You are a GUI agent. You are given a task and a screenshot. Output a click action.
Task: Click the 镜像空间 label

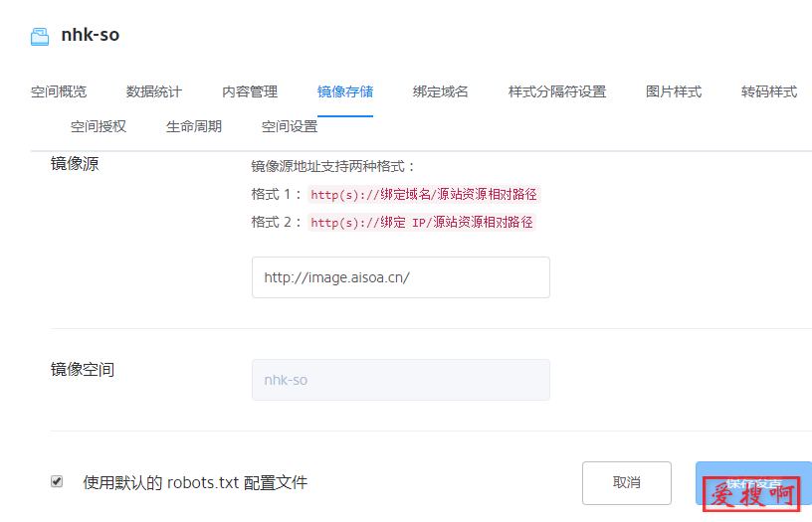[83, 370]
